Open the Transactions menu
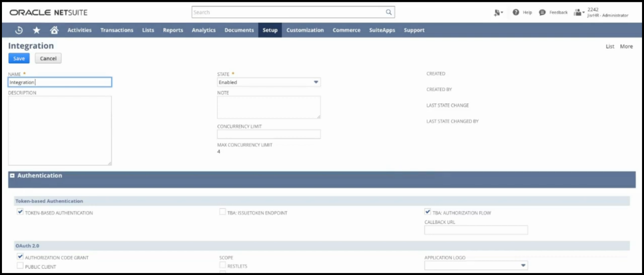 click(x=116, y=30)
